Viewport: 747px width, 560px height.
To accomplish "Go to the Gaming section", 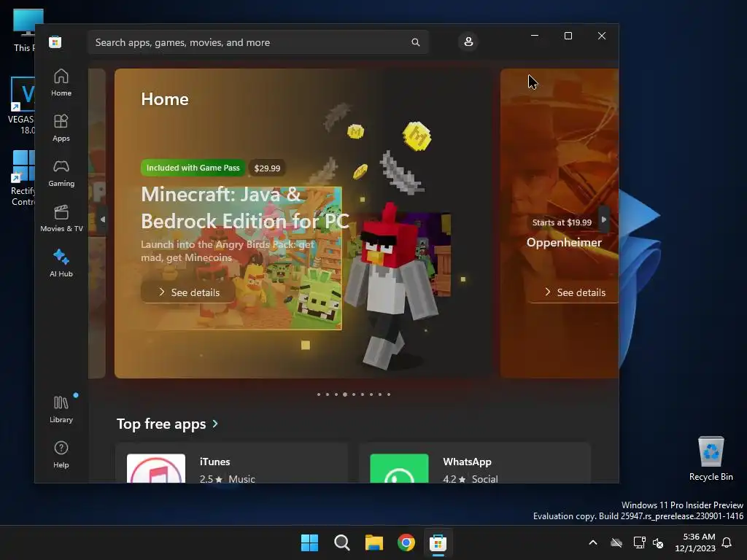I will coord(61,174).
